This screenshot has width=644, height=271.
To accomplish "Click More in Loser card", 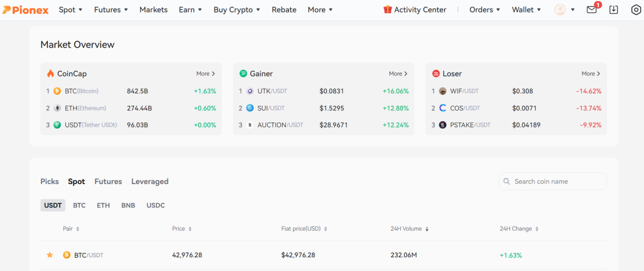I will click(x=591, y=74).
